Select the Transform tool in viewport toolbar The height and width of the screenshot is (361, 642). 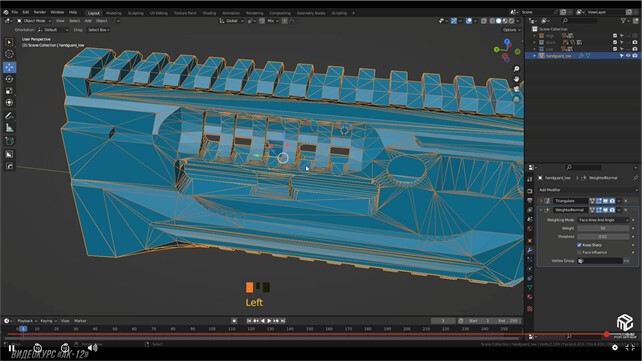[x=9, y=103]
